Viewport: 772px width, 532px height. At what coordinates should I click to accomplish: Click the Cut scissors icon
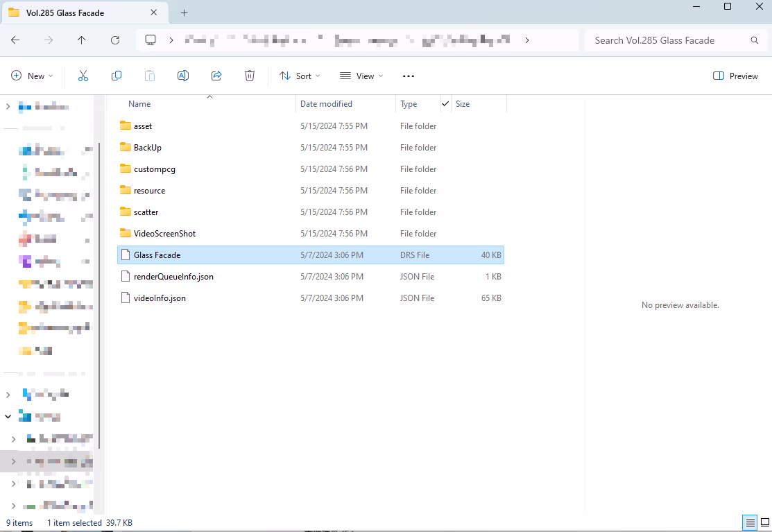(x=83, y=76)
